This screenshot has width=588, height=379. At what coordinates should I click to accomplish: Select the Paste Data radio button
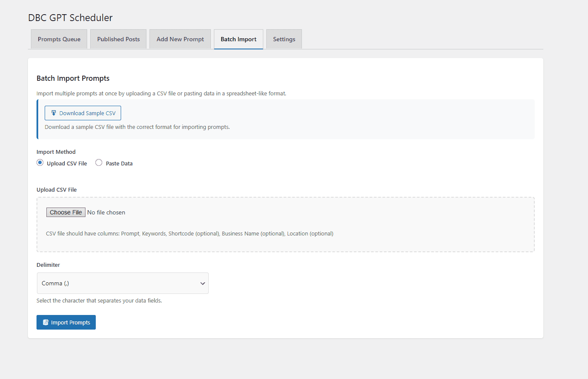99,163
